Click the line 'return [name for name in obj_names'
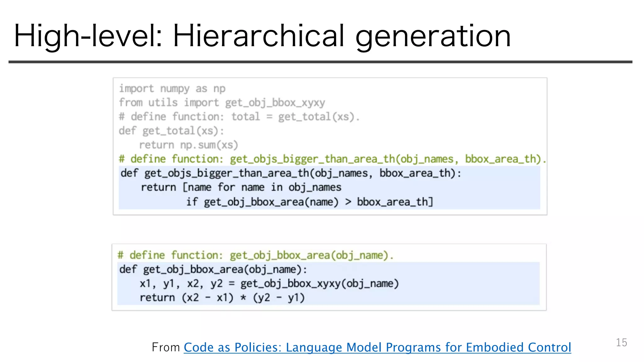This screenshot has width=644, height=362. click(x=241, y=188)
